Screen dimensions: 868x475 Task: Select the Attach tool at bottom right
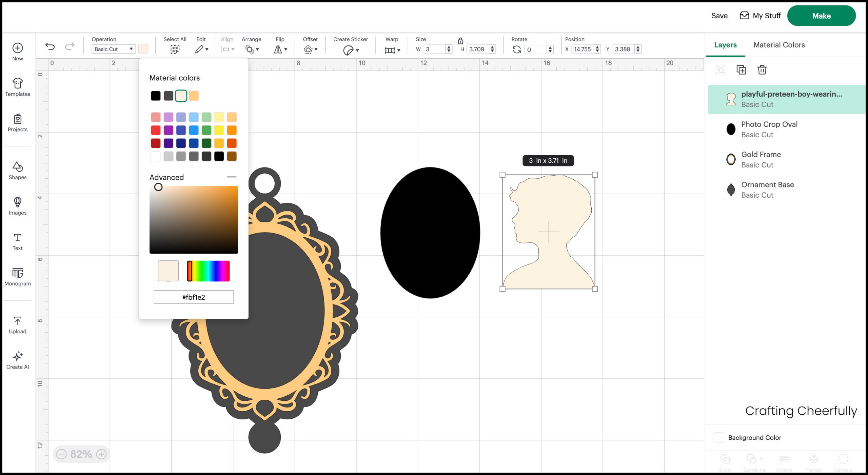coord(784,460)
